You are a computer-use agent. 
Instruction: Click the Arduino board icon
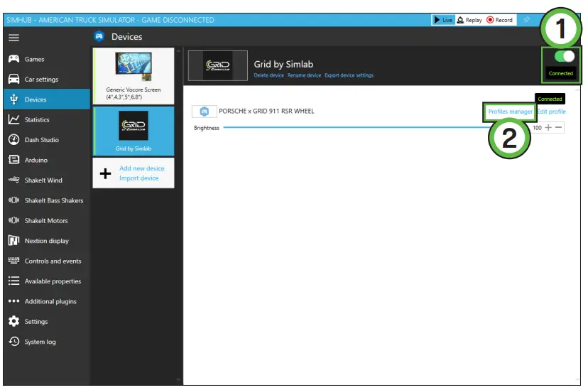[x=14, y=160]
